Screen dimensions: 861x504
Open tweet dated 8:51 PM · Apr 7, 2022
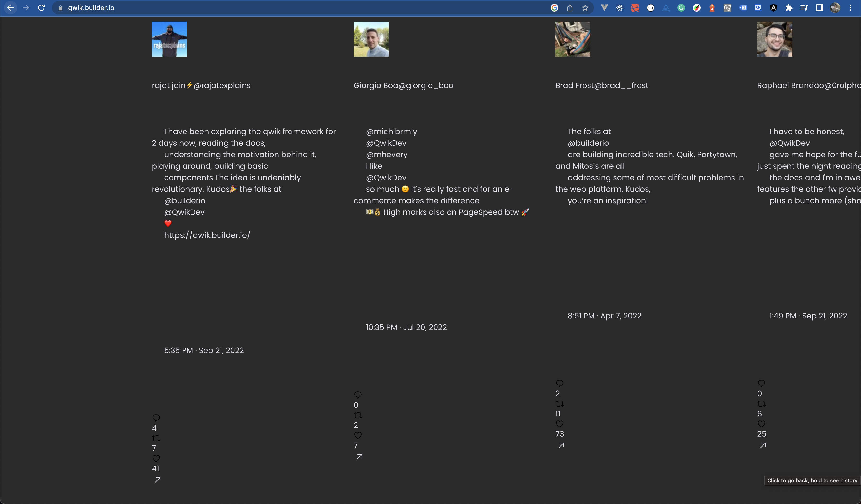coord(604,316)
